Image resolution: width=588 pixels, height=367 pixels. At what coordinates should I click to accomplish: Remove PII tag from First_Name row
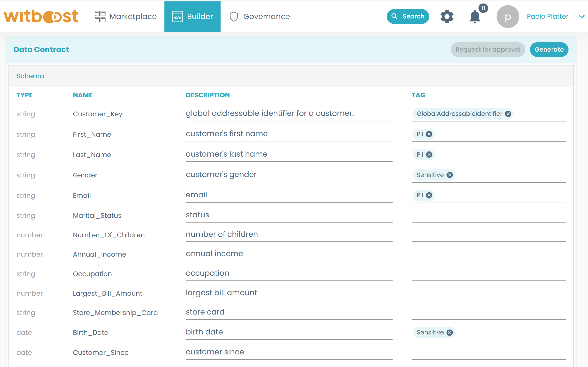click(429, 134)
